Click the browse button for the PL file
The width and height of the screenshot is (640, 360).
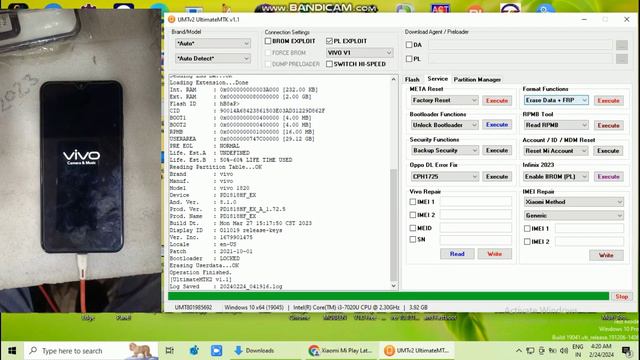[622, 59]
